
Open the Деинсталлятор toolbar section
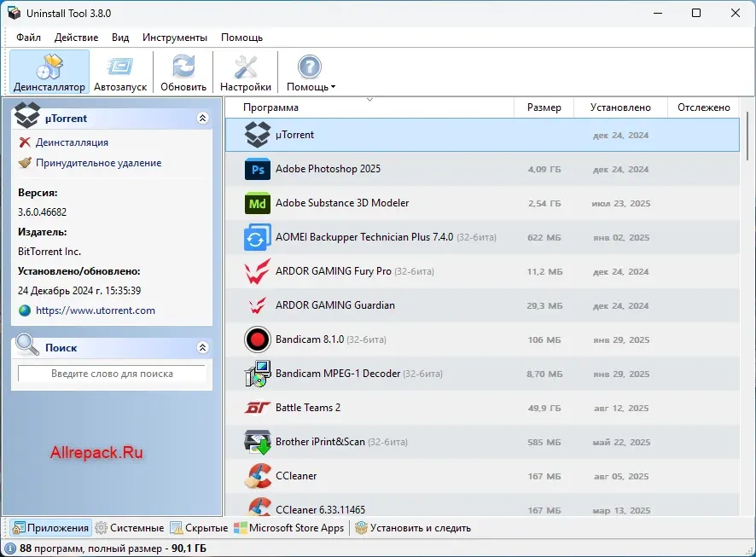tap(49, 72)
